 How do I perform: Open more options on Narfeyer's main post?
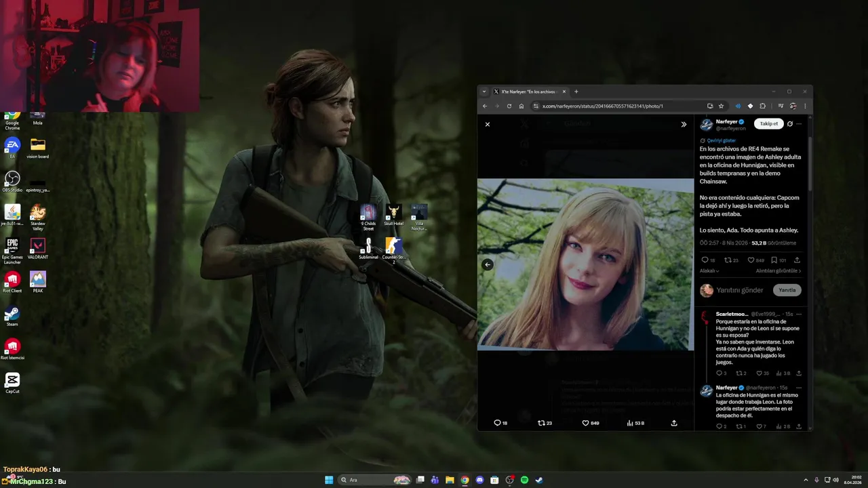(799, 123)
